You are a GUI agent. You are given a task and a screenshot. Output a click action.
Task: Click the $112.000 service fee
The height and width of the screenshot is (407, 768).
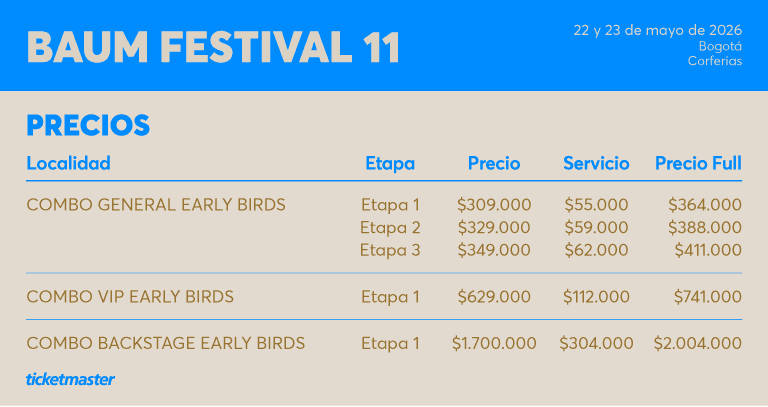tap(596, 297)
